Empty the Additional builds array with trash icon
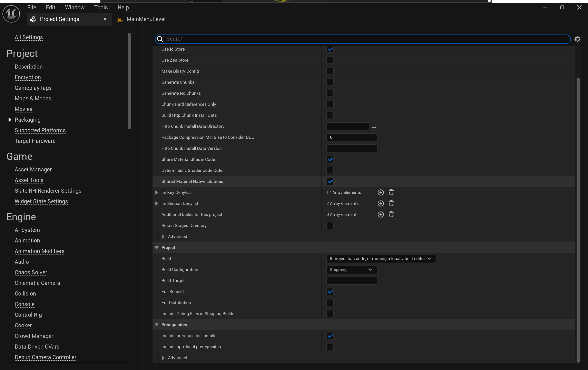 391,214
